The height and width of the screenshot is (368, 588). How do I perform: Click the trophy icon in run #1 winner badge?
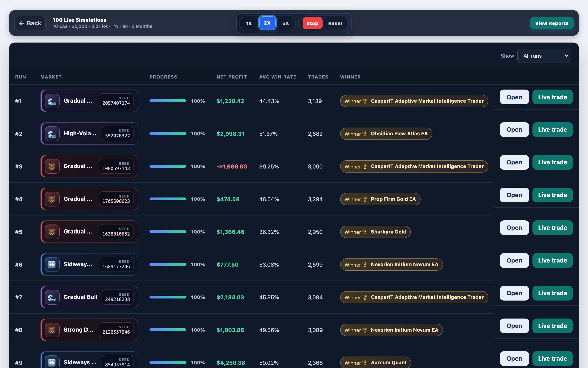tap(365, 101)
